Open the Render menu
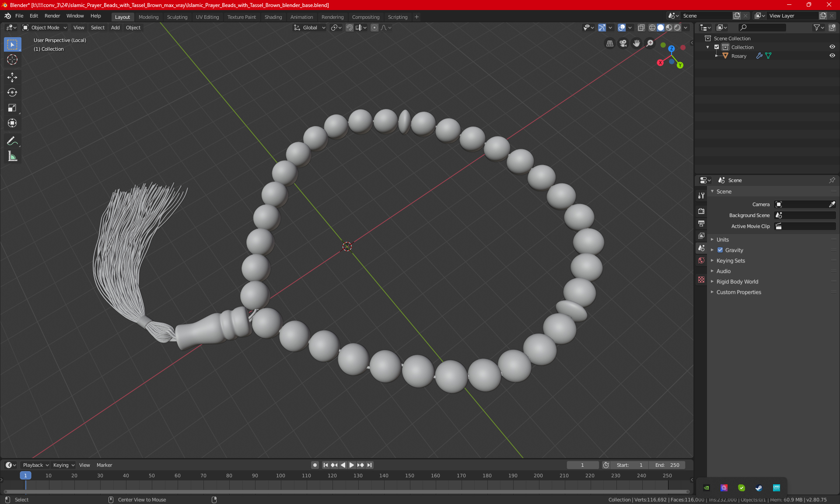 click(52, 16)
